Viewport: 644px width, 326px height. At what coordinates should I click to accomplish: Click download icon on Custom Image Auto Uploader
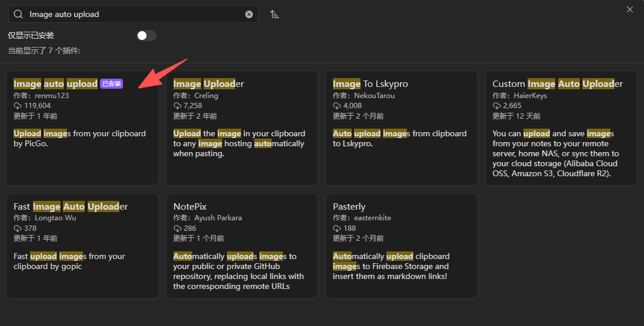496,106
